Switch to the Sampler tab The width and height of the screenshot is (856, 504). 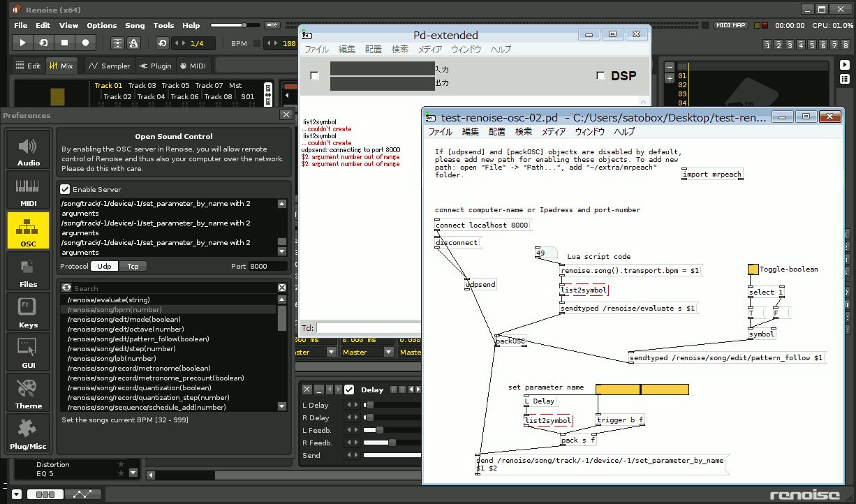click(110, 66)
